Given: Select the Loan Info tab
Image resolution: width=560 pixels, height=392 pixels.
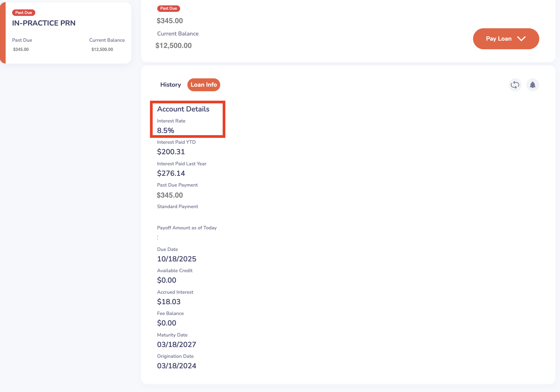Looking at the screenshot, I should pos(204,85).
